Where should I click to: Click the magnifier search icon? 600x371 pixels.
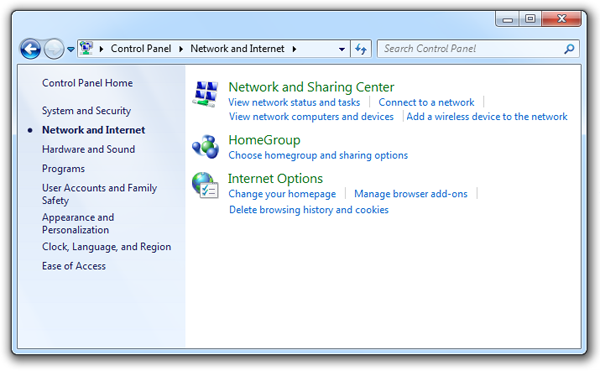[569, 49]
